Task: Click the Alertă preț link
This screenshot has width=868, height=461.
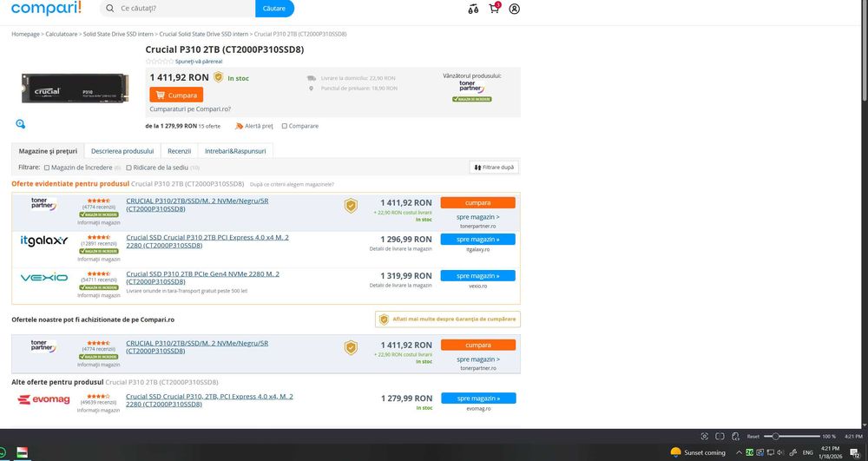Action: [254, 126]
